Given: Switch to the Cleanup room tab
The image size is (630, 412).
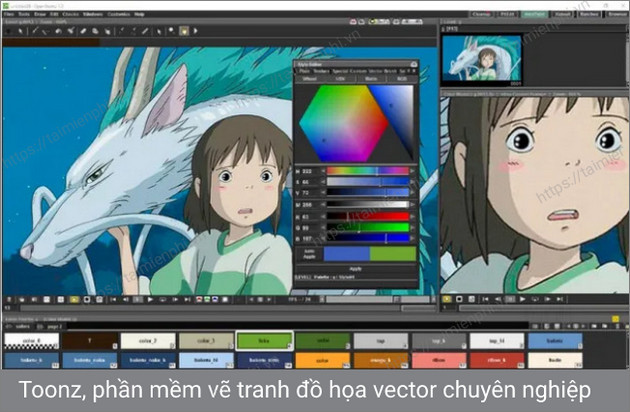Looking at the screenshot, I should [481, 15].
